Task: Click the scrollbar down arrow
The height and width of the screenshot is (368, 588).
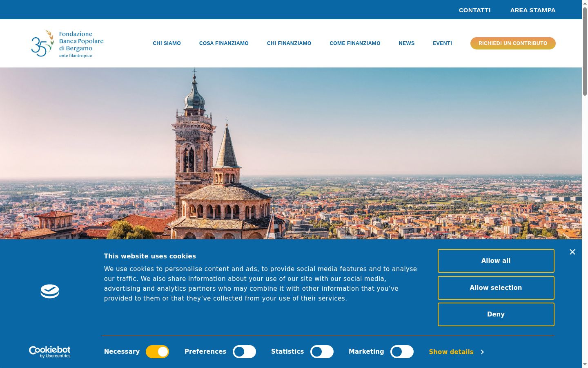Action: tap(585, 364)
